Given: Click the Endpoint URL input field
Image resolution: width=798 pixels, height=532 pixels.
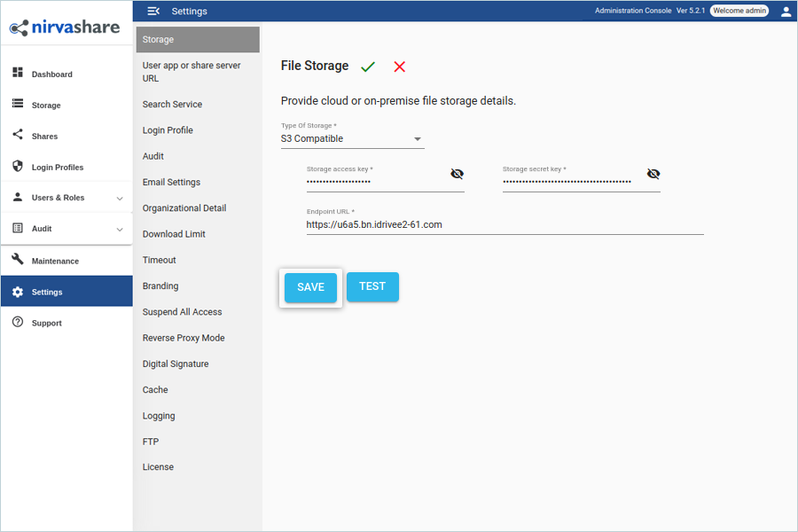Looking at the screenshot, I should coord(505,225).
